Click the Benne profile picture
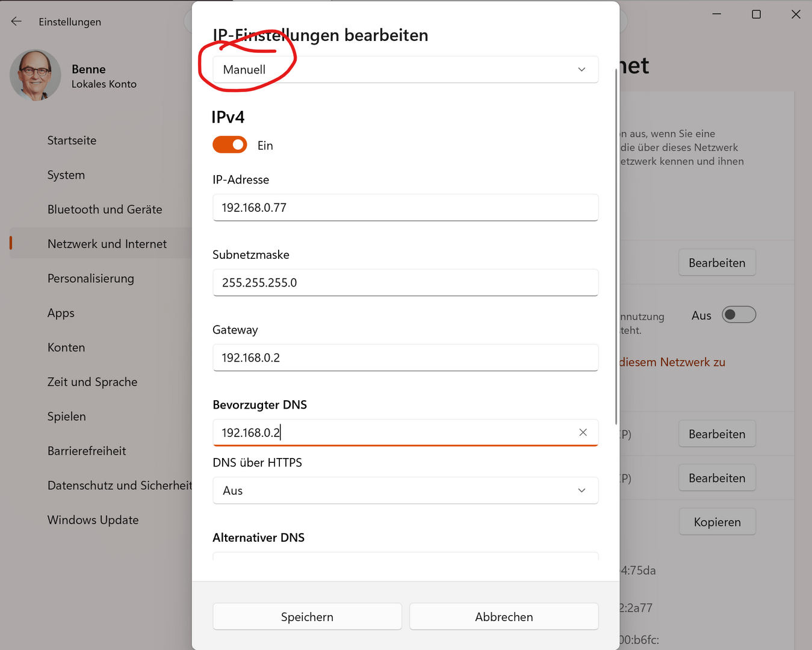812x650 pixels. [35, 75]
